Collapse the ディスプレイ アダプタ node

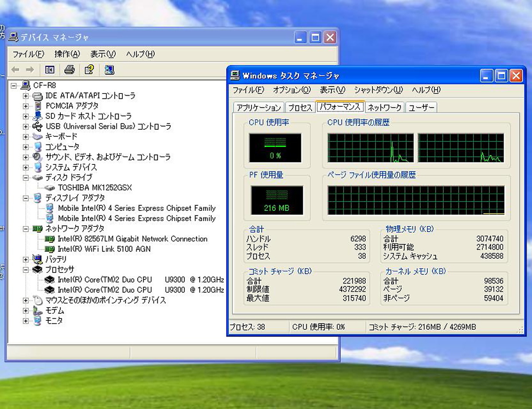click(26, 198)
